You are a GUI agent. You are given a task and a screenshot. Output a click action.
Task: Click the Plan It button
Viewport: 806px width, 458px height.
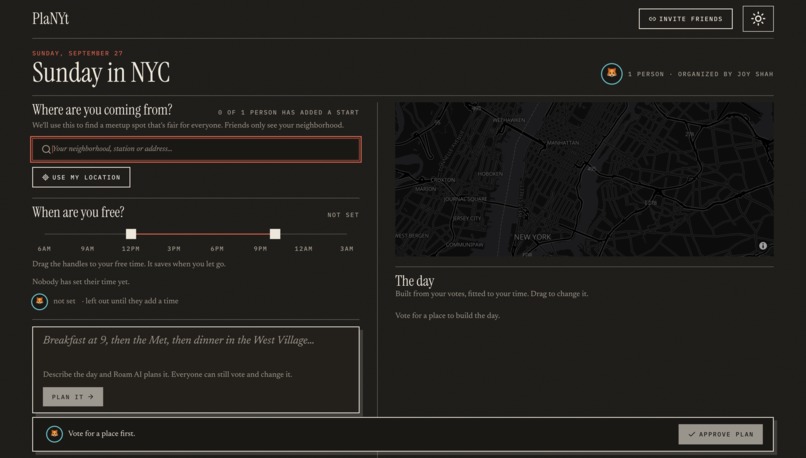72,397
